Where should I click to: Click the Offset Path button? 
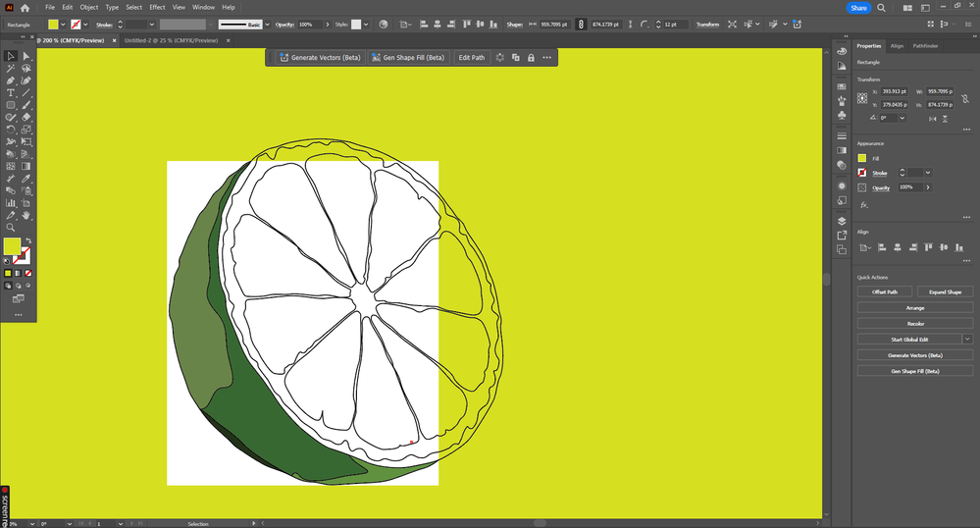[x=885, y=291]
